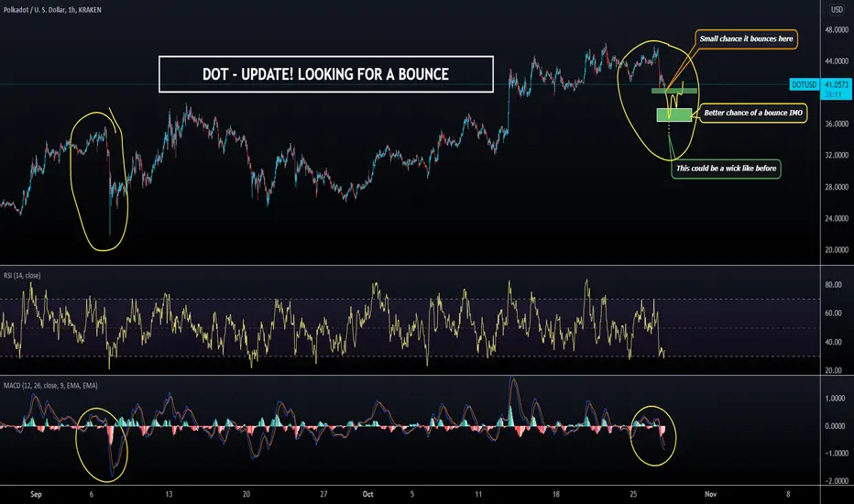
Task: Click the 60.00 RSI scale label
Action: (833, 313)
